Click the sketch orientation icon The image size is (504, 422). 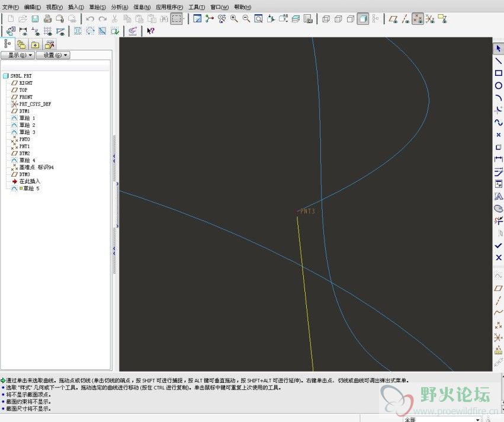coord(11,31)
